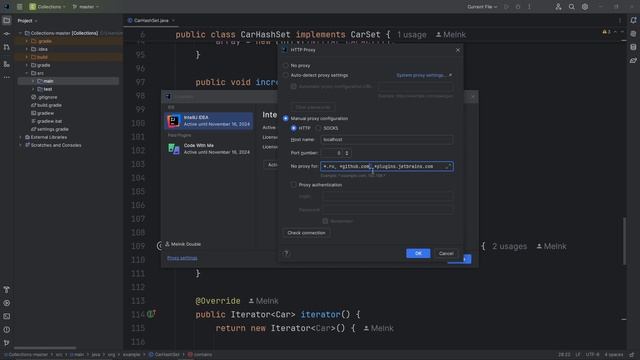Click OK in the HTTP Proxy dialog
640x360 pixels.
tap(418, 253)
